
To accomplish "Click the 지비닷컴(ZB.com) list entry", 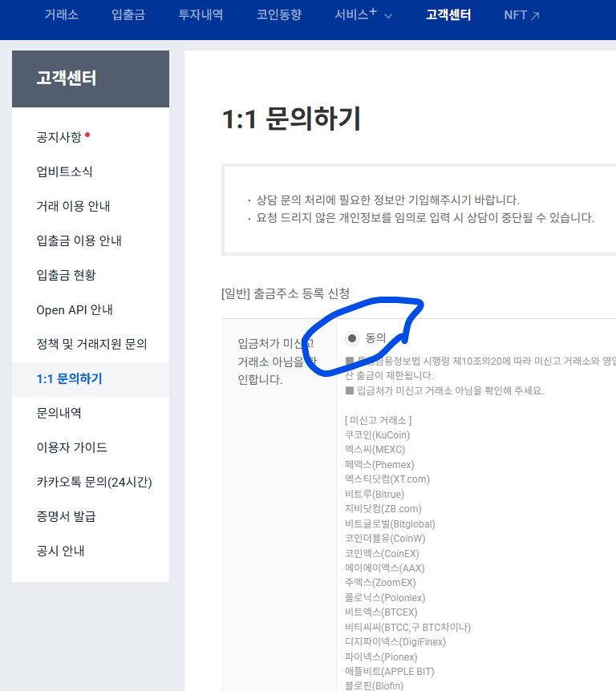I will pyautogui.click(x=383, y=508).
